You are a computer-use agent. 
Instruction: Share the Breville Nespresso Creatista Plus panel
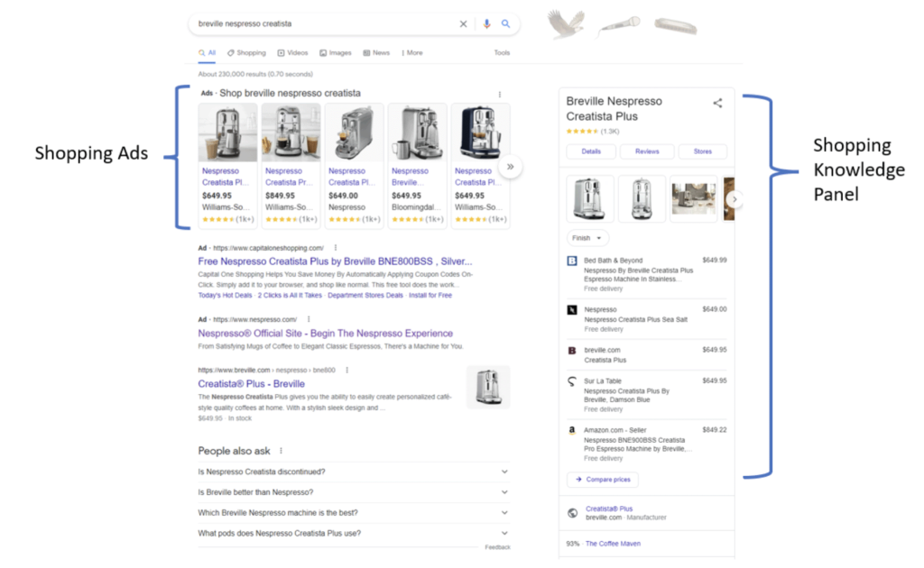click(x=717, y=103)
